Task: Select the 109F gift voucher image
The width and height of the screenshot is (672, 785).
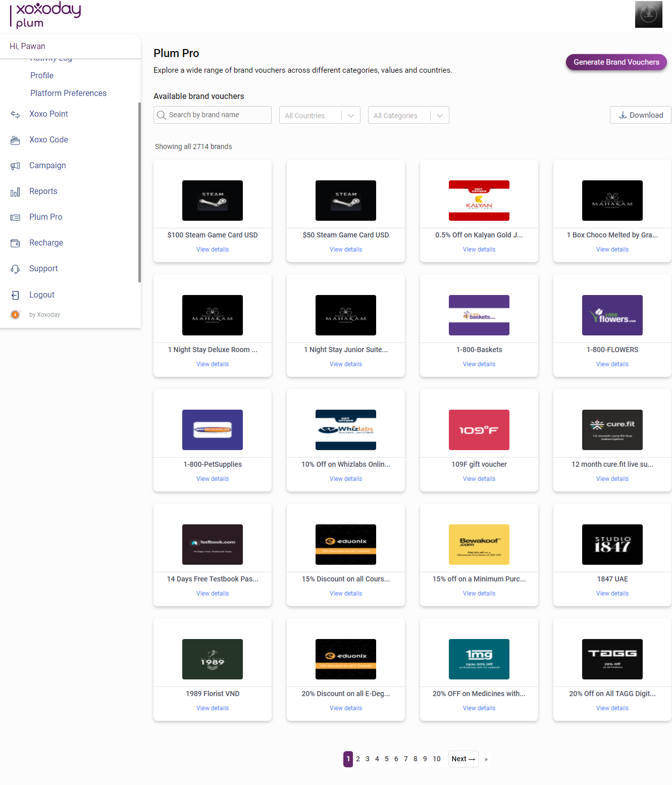Action: [479, 430]
